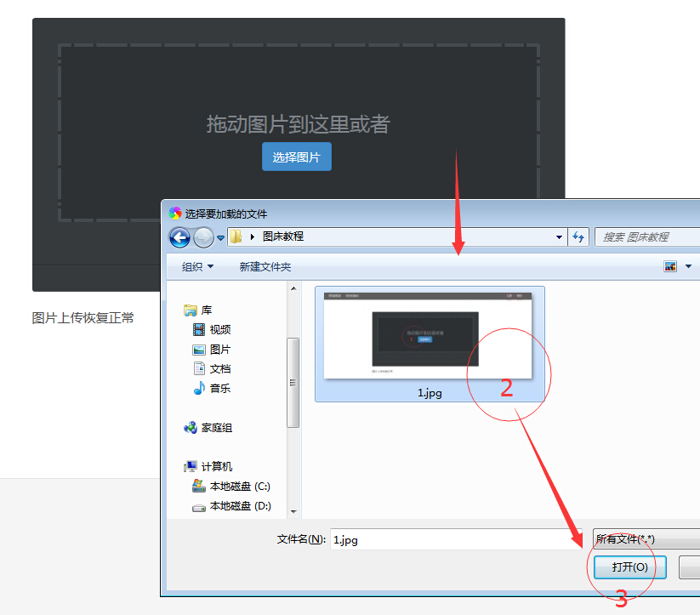Click the homegroup spheres icon

tap(191, 428)
